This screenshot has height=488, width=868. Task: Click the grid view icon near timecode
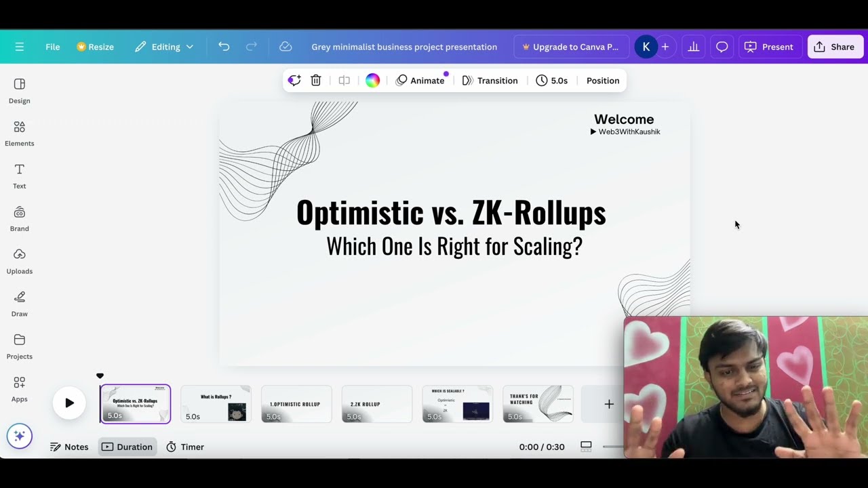tap(586, 446)
